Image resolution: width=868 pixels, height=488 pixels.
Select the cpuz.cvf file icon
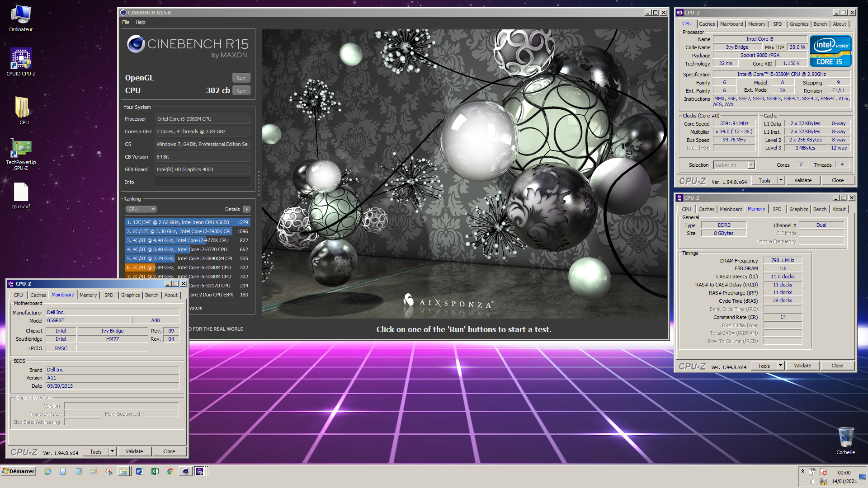(x=21, y=196)
